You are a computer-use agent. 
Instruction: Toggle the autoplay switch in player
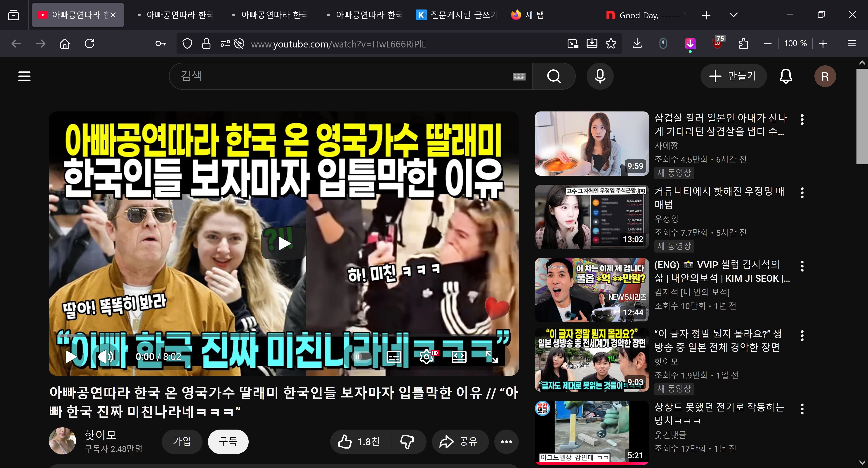click(361, 357)
